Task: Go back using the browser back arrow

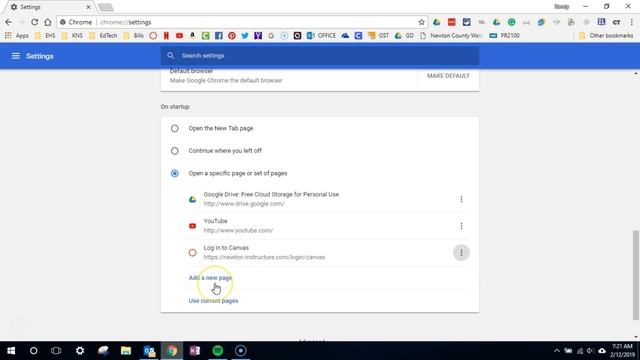Action: 9,22
